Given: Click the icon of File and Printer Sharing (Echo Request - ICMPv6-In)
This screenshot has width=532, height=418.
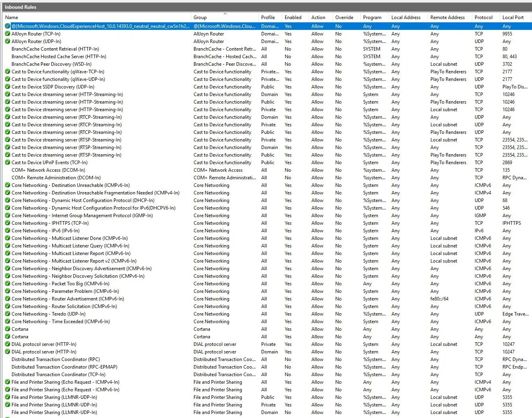Looking at the screenshot, I should (x=8, y=390).
